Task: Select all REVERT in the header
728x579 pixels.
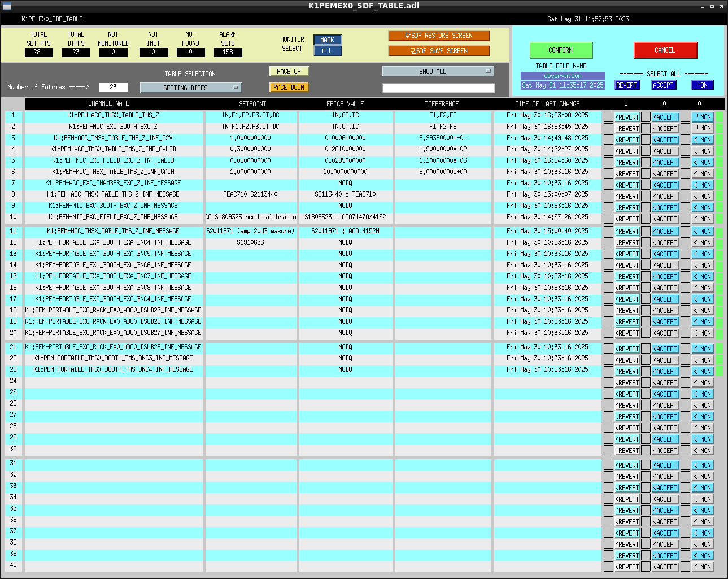Action: click(x=626, y=85)
